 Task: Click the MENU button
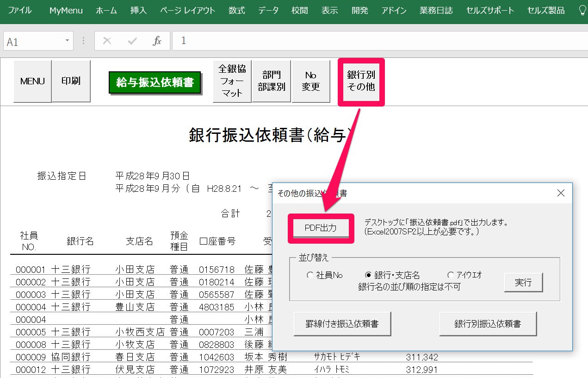click(32, 81)
